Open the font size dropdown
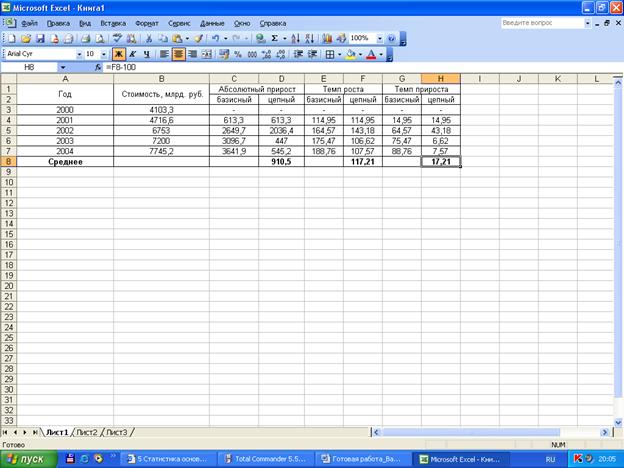The height and width of the screenshot is (468, 624). tap(104, 54)
